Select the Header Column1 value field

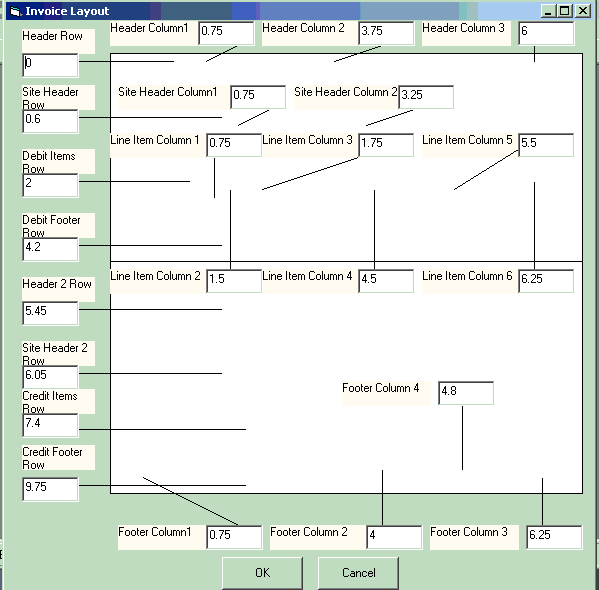pos(226,33)
